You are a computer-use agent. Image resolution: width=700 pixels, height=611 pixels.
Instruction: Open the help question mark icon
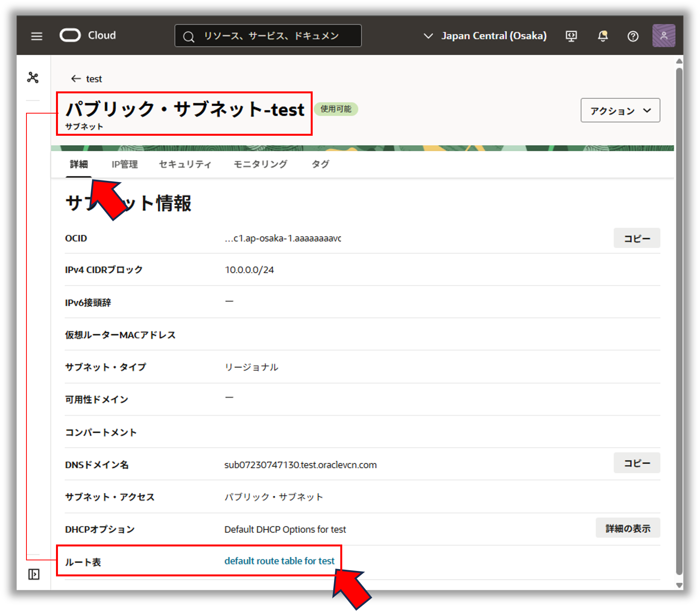(x=633, y=36)
